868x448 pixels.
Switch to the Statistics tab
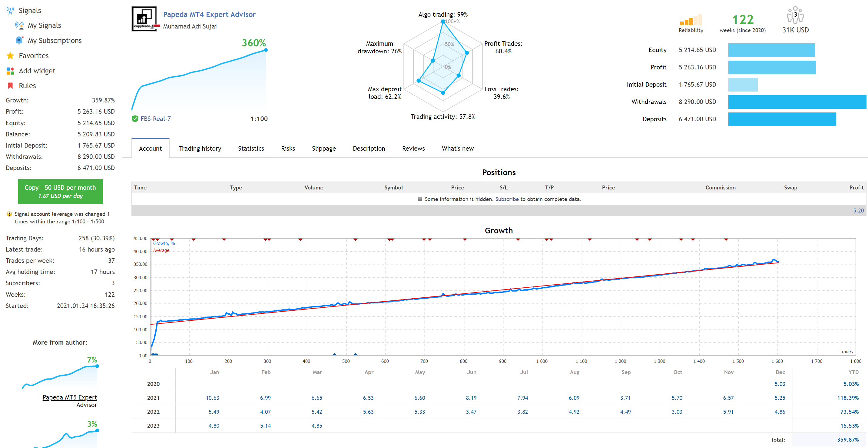pyautogui.click(x=251, y=149)
